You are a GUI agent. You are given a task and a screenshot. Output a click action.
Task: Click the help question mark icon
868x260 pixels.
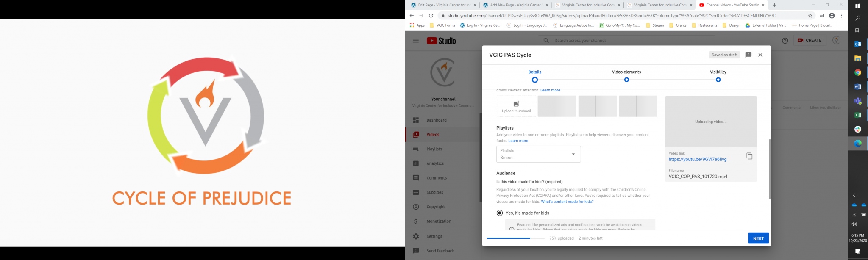785,41
